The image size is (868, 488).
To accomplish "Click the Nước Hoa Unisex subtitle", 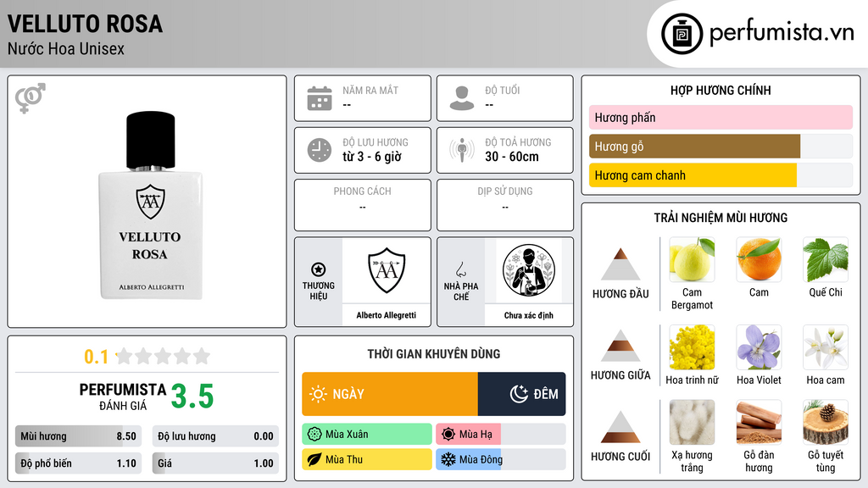I will coord(66,48).
